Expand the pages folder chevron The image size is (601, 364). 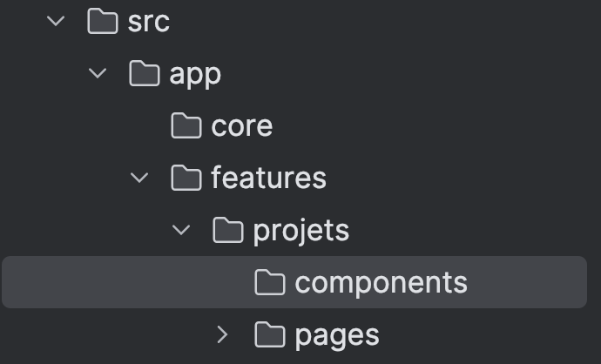point(223,334)
